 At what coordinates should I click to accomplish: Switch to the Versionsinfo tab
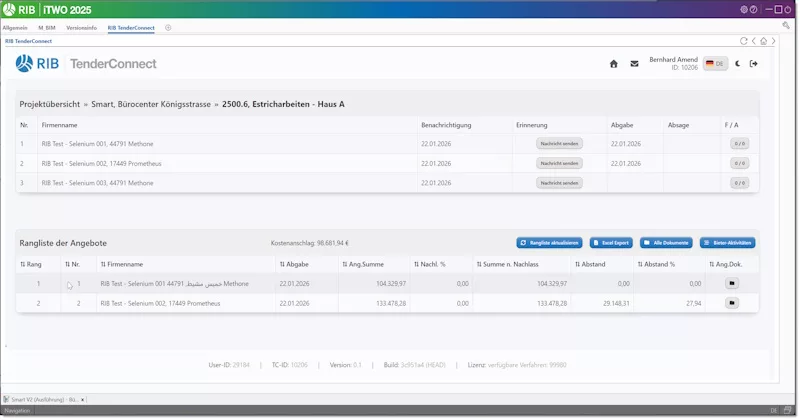coord(82,28)
